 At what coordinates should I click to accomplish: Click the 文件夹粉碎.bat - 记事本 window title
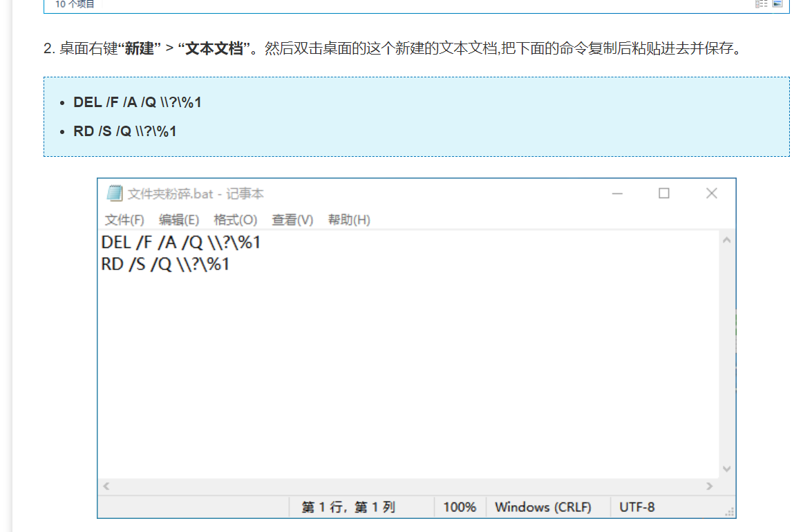click(196, 194)
